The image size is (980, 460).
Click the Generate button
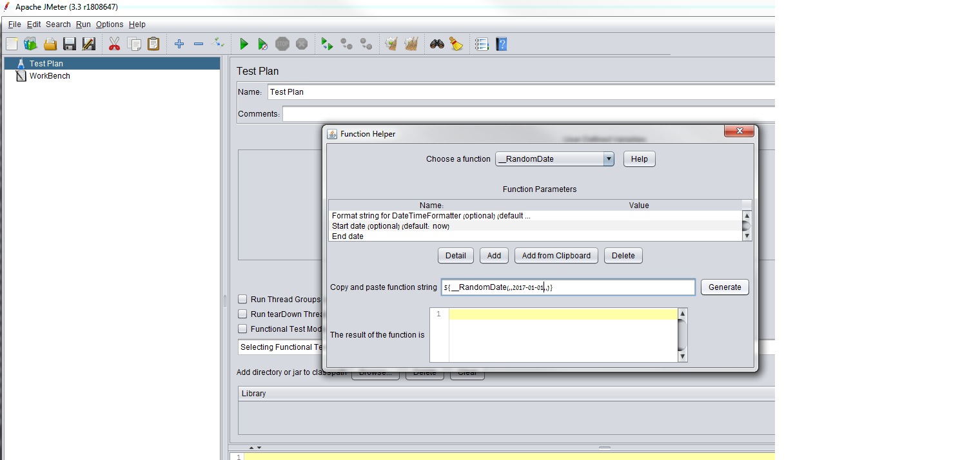pyautogui.click(x=724, y=287)
